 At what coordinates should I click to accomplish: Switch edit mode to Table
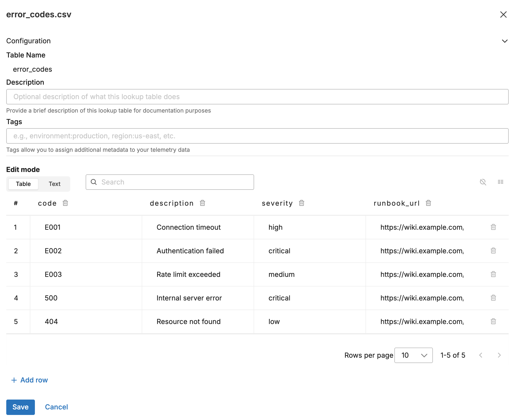coord(23,184)
